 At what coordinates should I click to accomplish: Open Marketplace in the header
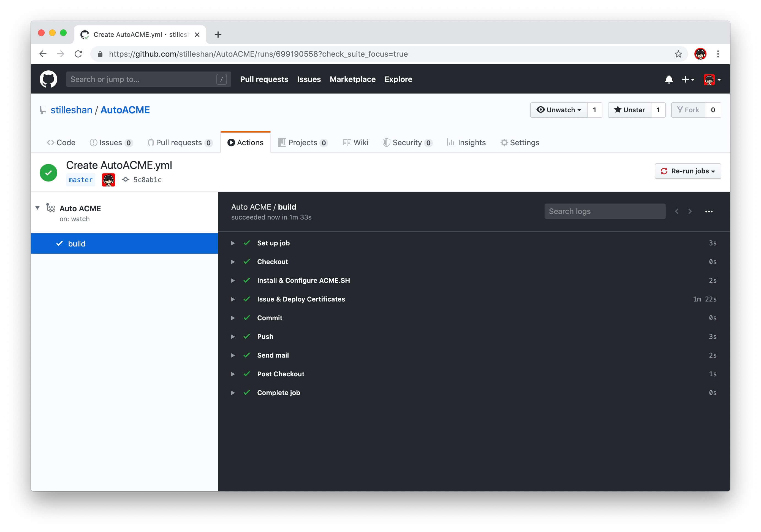[353, 79]
